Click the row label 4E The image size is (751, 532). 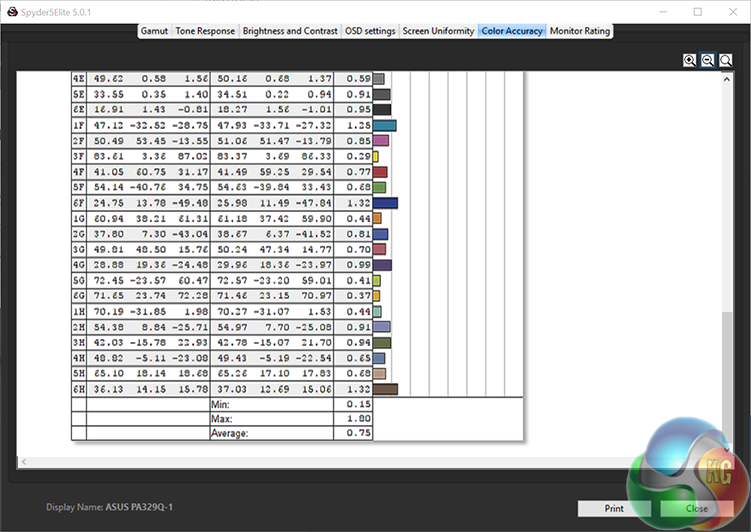pos(79,79)
